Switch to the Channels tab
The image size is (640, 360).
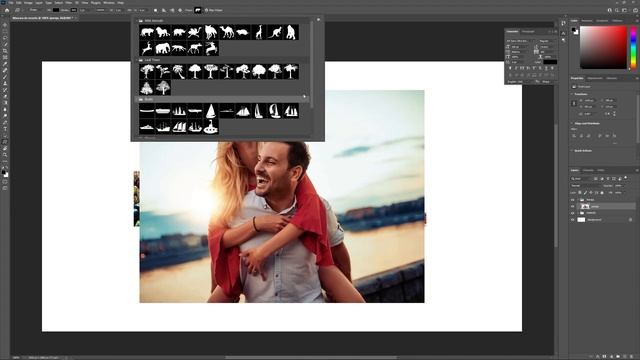[x=588, y=170]
